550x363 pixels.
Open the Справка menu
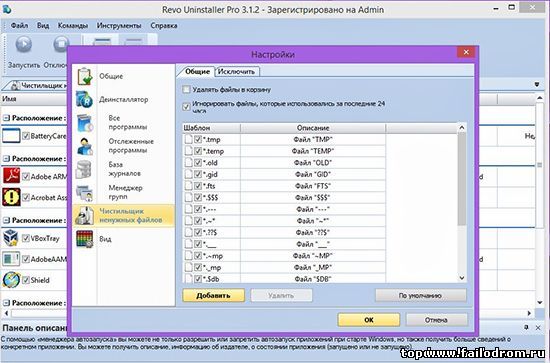tap(164, 26)
